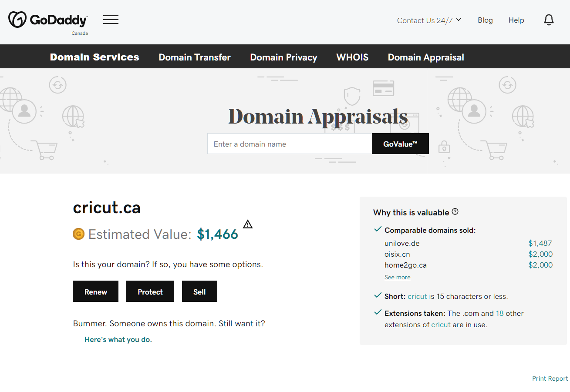The image size is (570, 392).
Task: Click the 18 other extensions link
Action: point(499,313)
